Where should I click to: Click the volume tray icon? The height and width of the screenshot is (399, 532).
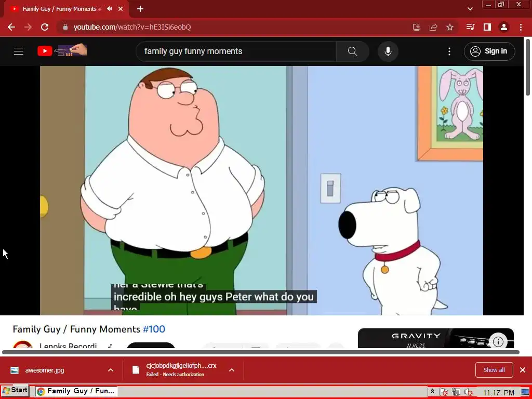click(x=469, y=392)
